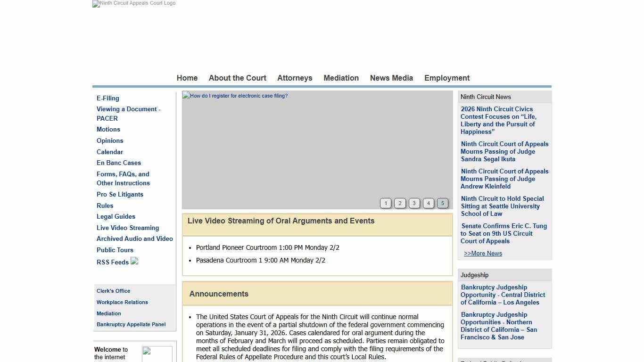Click the Pro Se Litigants sidebar entry
This screenshot has height=362, width=644.
click(120, 194)
